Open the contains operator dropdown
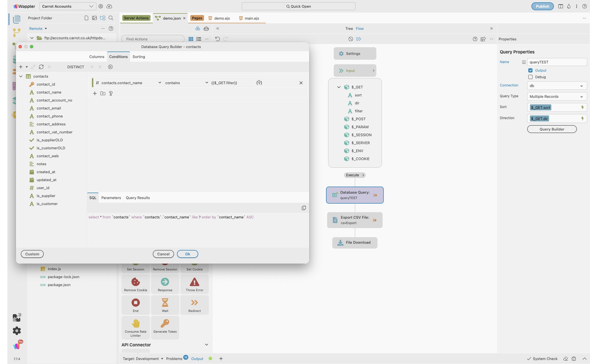 (x=187, y=83)
